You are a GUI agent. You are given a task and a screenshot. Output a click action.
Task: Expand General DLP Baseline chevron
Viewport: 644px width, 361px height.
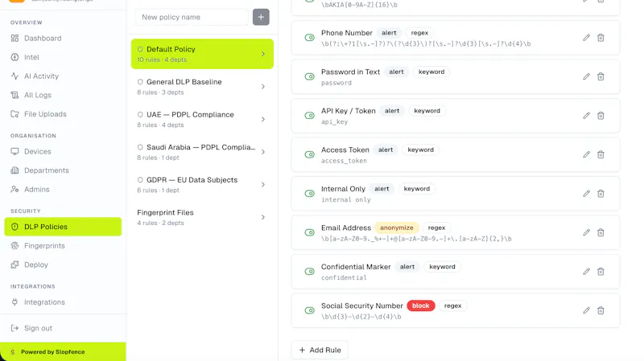(x=263, y=87)
